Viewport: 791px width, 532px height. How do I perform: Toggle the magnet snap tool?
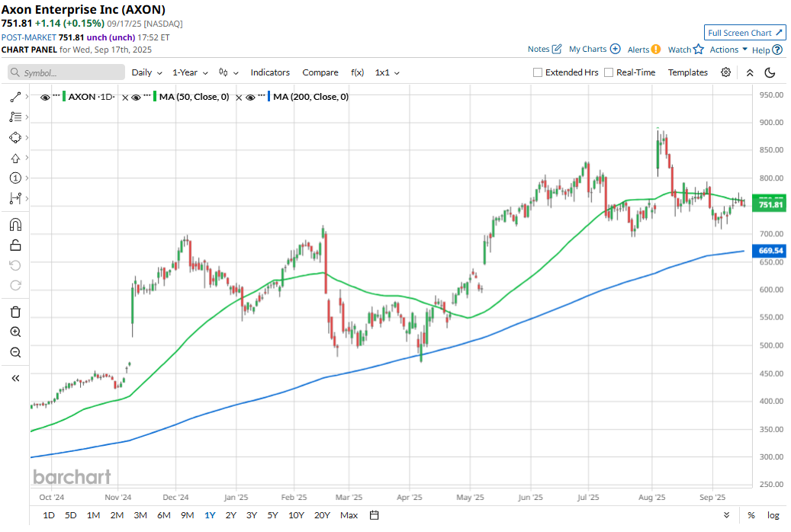[15, 224]
